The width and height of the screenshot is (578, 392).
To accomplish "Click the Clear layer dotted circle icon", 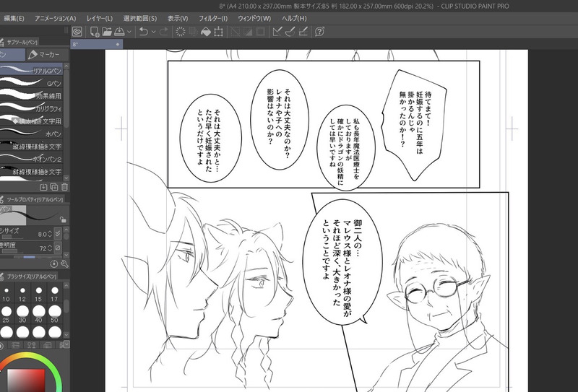I will coord(180,32).
